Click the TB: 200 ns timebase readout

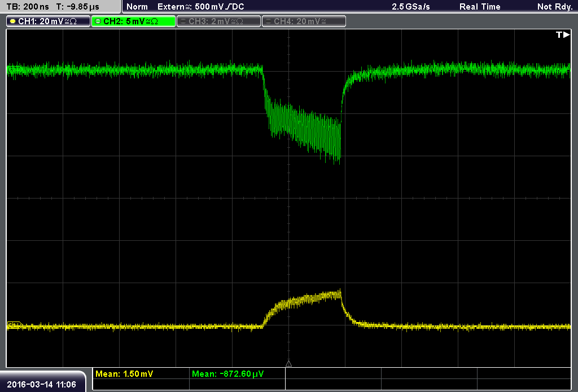(28, 7)
